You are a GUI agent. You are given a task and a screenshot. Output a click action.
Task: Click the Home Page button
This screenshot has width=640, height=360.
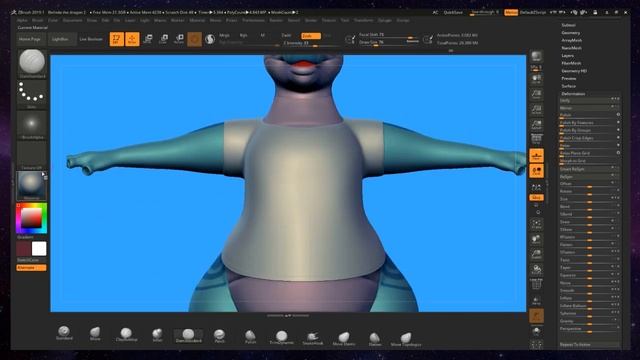(x=30, y=39)
